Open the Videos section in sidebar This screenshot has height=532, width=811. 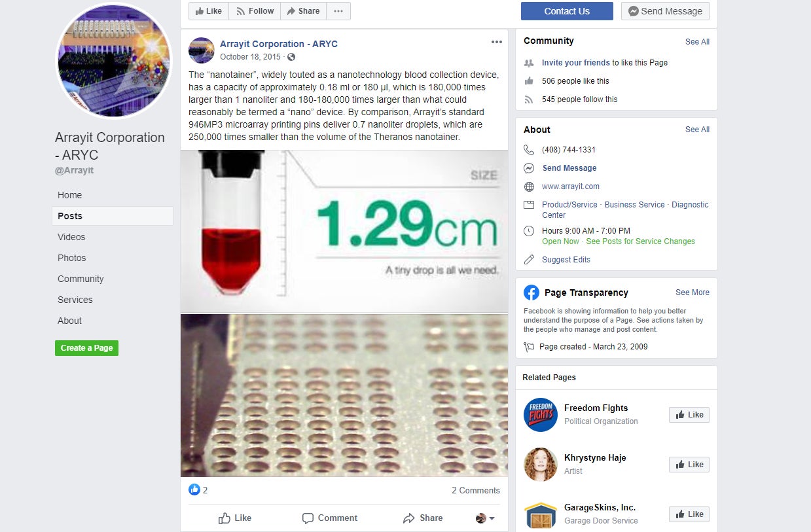(71, 237)
